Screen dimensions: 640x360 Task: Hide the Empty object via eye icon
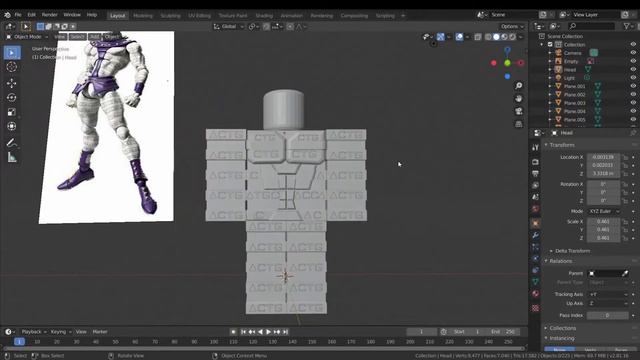(x=633, y=61)
